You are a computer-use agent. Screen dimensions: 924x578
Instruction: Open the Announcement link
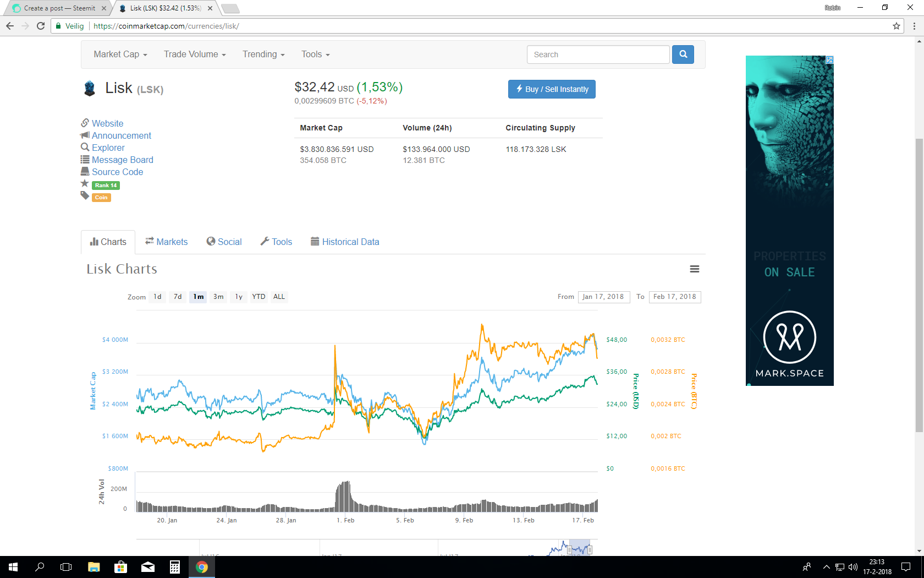tap(121, 135)
